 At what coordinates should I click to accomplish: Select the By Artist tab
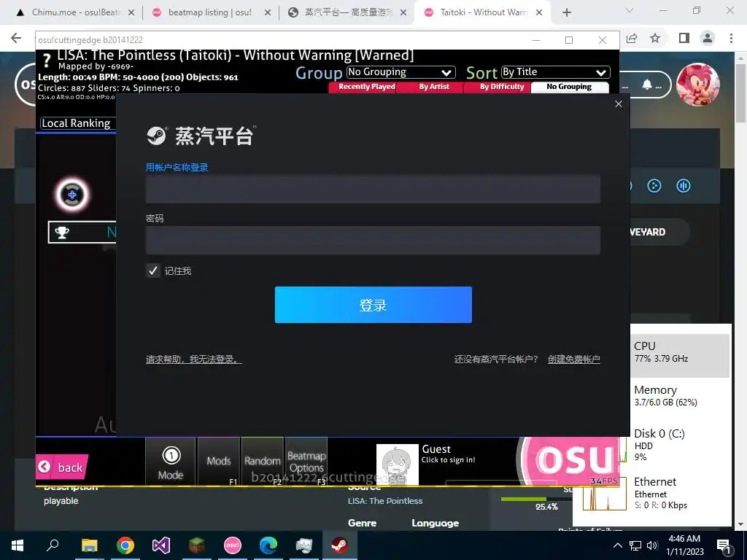pyautogui.click(x=434, y=87)
